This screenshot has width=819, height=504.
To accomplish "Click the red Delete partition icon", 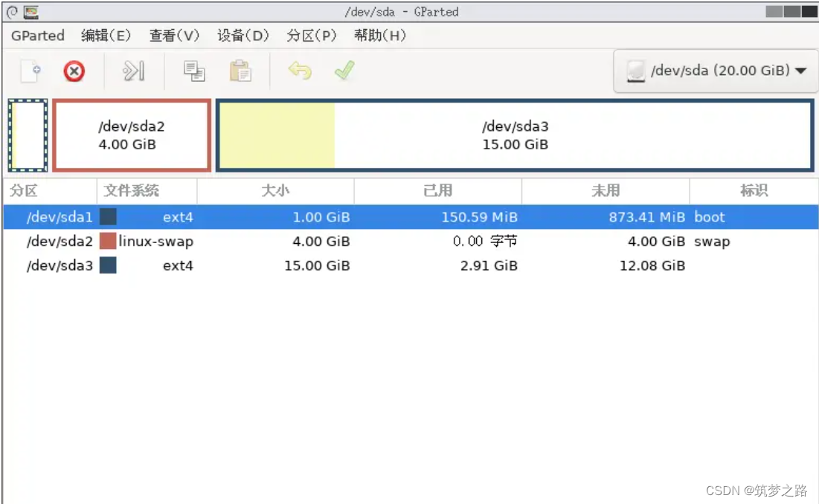I will pos(74,71).
